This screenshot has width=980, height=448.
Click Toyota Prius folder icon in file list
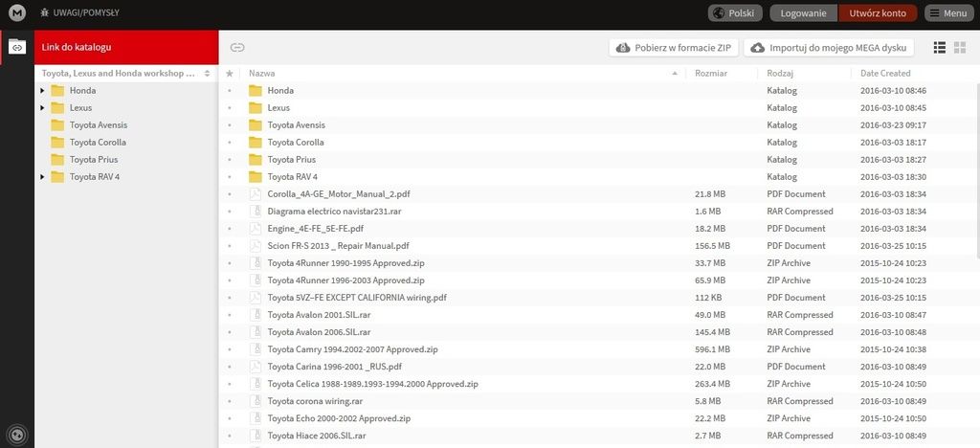[255, 159]
